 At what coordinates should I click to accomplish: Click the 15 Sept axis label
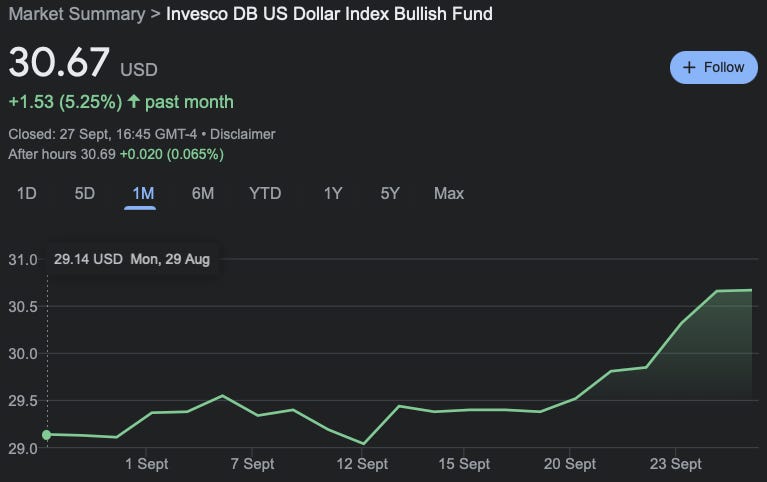pos(464,463)
